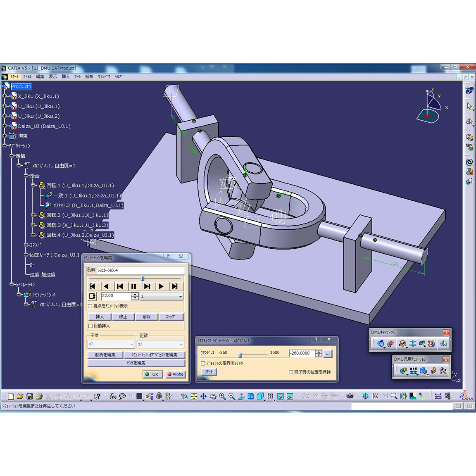Click the fixed part anchor icon in DMU Kinematics
This screenshot has height=476, width=476.
[412, 344]
